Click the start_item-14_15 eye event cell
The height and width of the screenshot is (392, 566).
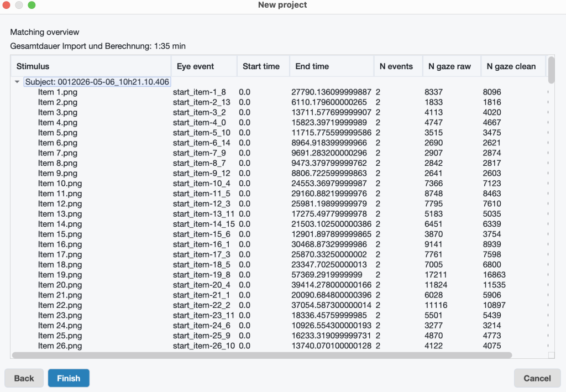203,224
